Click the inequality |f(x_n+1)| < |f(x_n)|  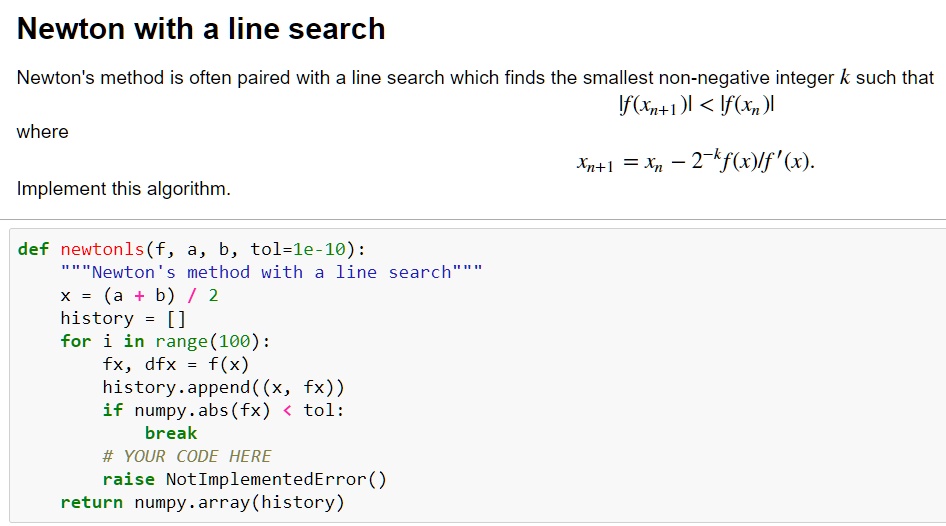pyautogui.click(x=698, y=103)
